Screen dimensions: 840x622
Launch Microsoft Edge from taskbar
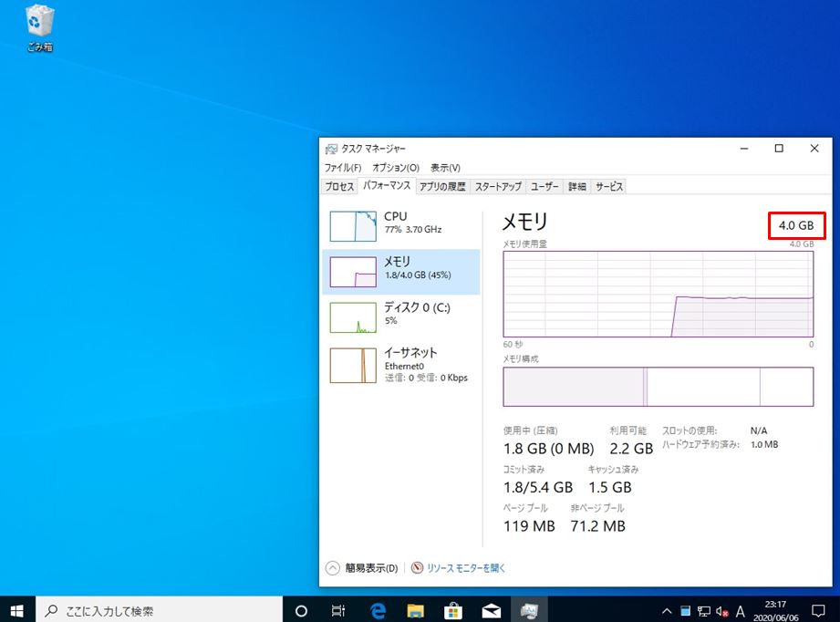379,610
